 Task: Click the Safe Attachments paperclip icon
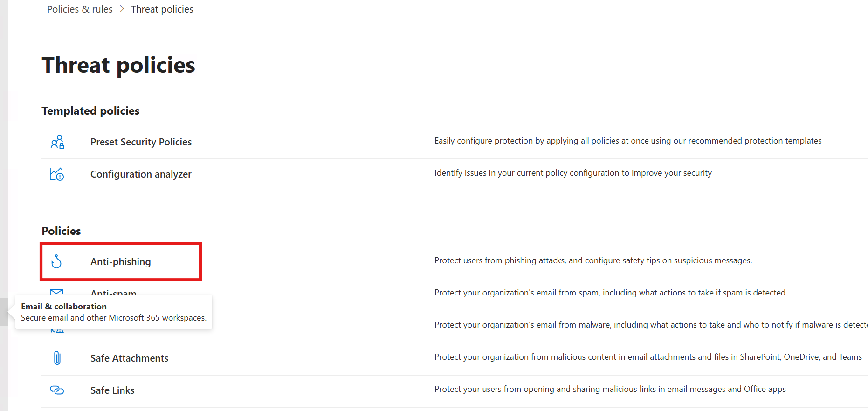[57, 358]
